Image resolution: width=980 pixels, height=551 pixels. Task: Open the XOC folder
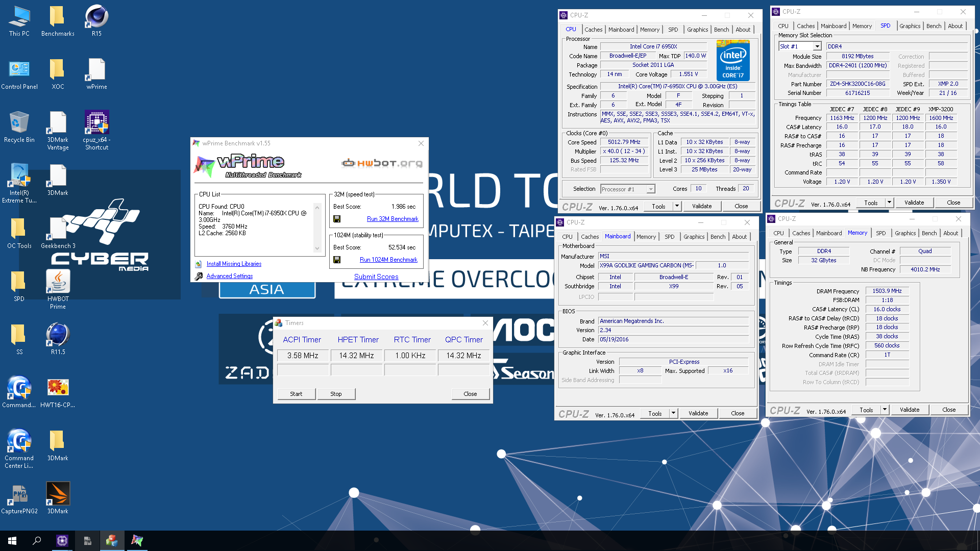(58, 74)
